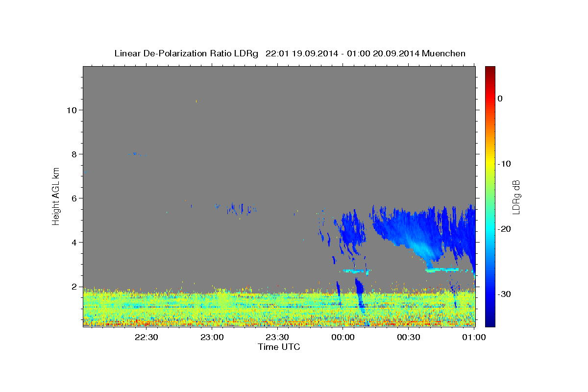Click the height tick label 8
The width and height of the screenshot is (588, 392).
click(74, 154)
